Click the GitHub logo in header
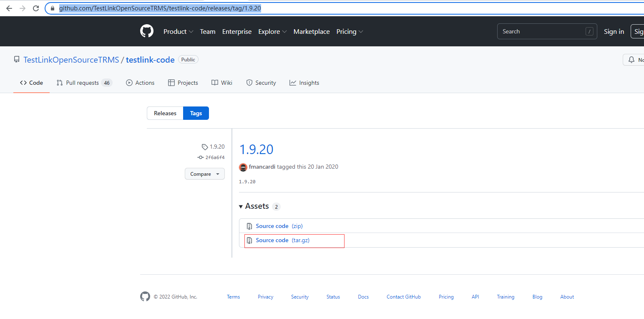This screenshot has height=319, width=644. pos(147,31)
